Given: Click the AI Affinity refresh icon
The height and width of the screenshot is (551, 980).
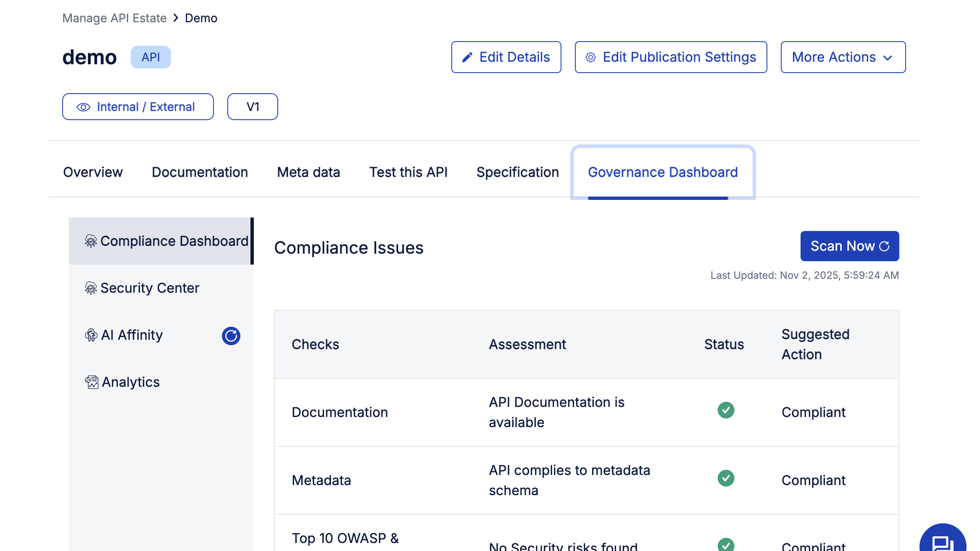Looking at the screenshot, I should pos(231,336).
